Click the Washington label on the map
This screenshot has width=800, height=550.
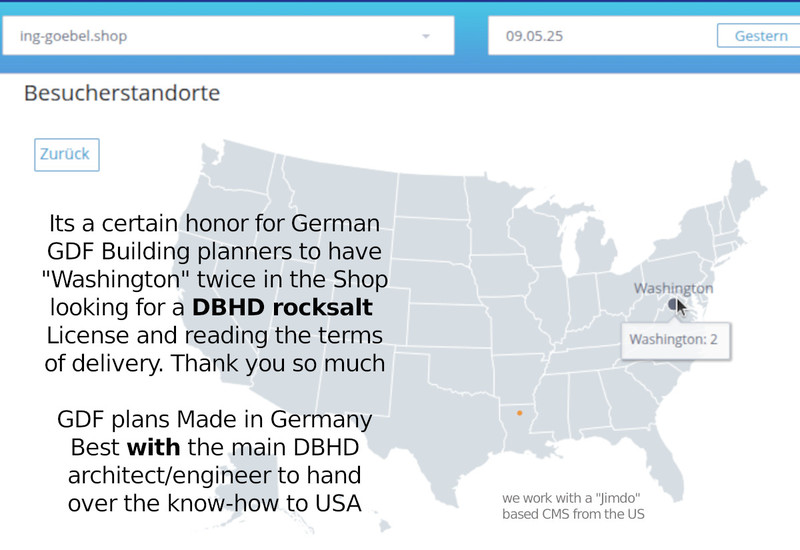(673, 288)
